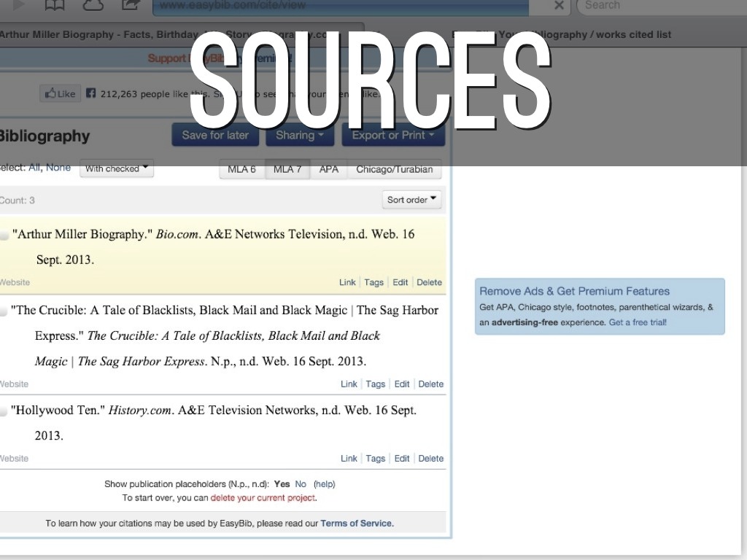Viewport: 747px width, 560px height.
Task: Expand the Sort order dropdown
Action: 411,199
